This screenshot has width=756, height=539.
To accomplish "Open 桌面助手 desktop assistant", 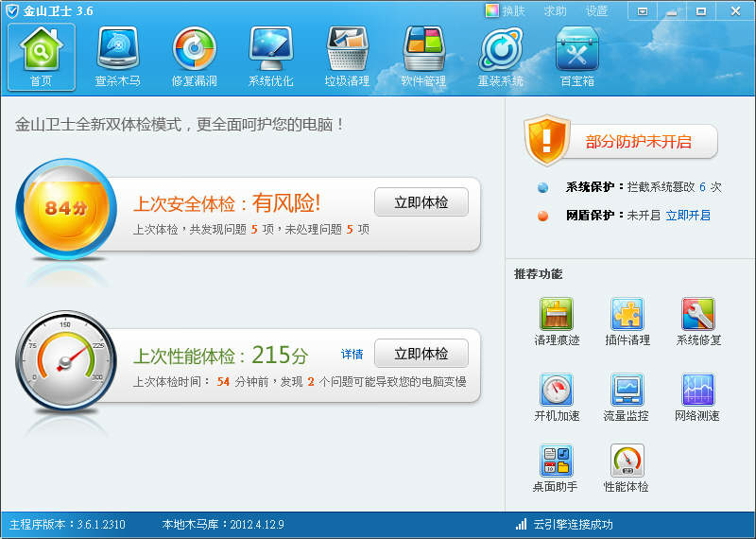I will tap(556, 468).
